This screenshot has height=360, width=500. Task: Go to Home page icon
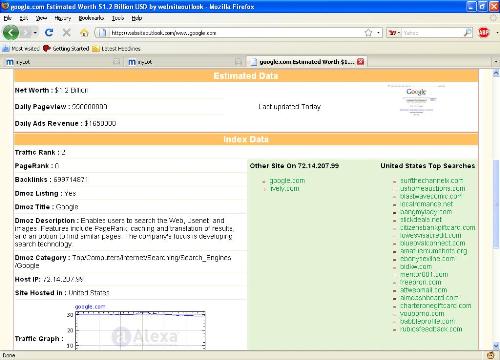(84, 33)
